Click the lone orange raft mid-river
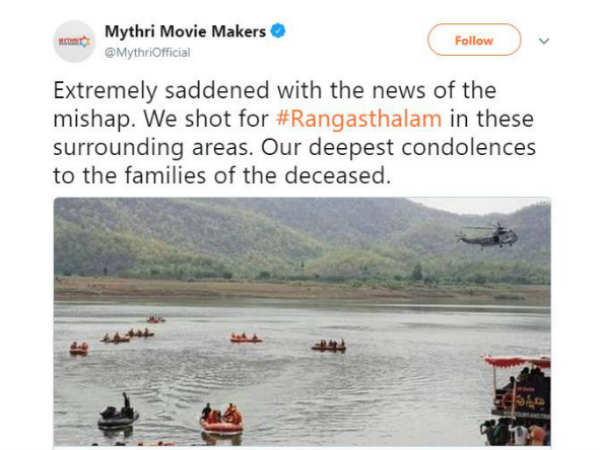600x450 pixels. tap(246, 338)
